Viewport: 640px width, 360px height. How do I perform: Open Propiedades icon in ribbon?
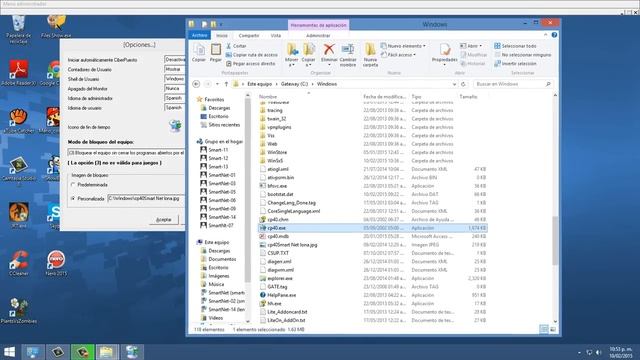click(x=444, y=53)
